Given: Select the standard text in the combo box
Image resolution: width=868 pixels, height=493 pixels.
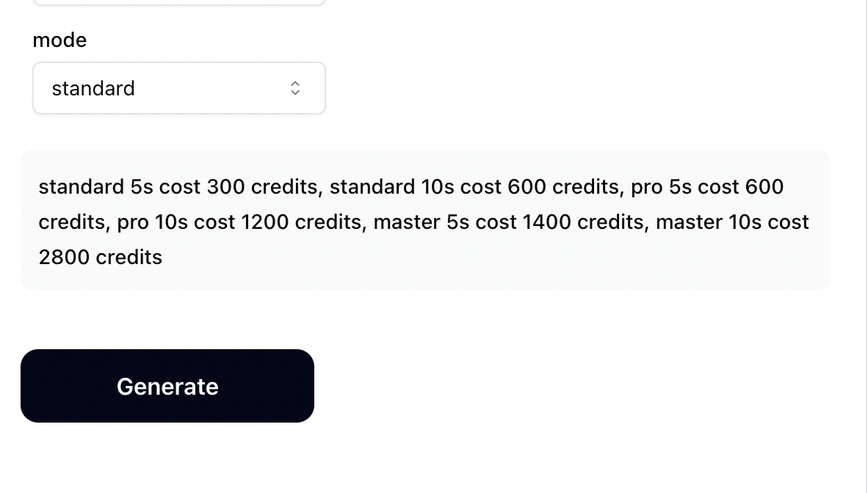Looking at the screenshot, I should (x=93, y=87).
